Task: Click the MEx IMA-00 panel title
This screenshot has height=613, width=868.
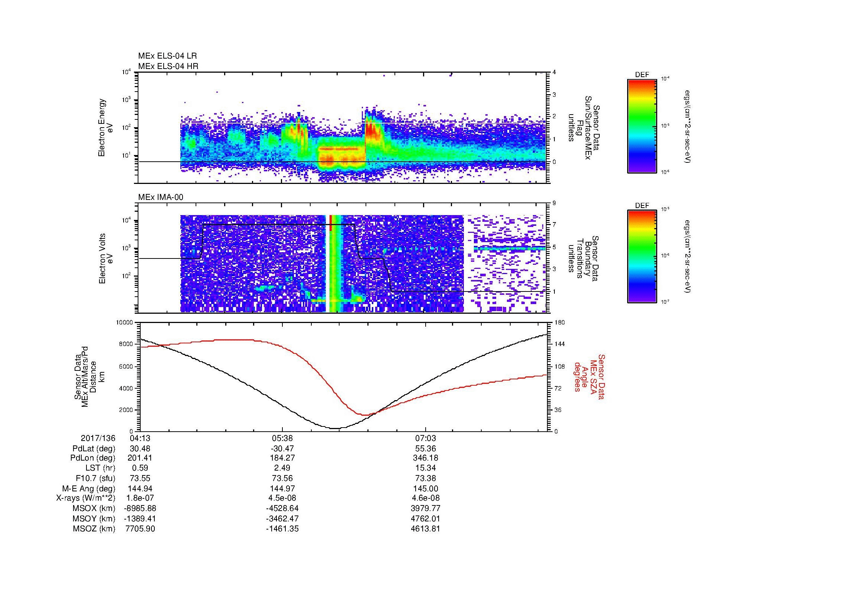Action: click(161, 197)
